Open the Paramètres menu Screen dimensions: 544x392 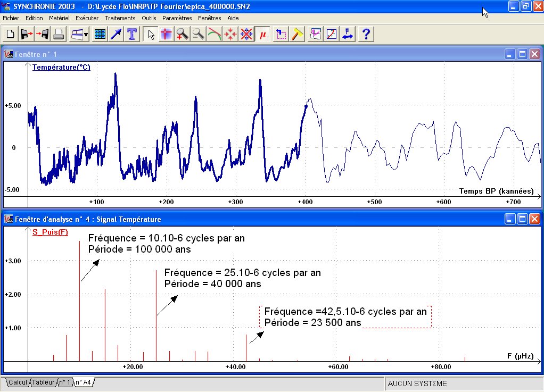coord(177,18)
